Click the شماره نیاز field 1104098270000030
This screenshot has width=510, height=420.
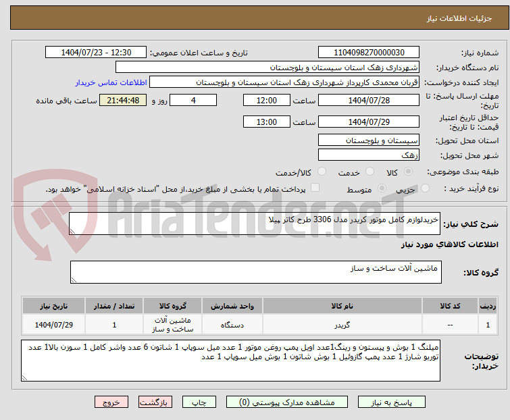click(369, 53)
